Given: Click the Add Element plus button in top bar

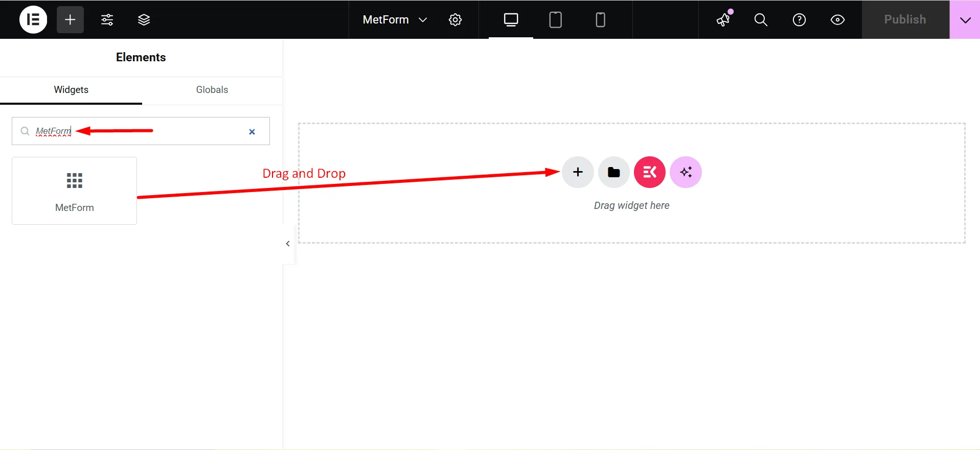Looking at the screenshot, I should [x=70, y=19].
